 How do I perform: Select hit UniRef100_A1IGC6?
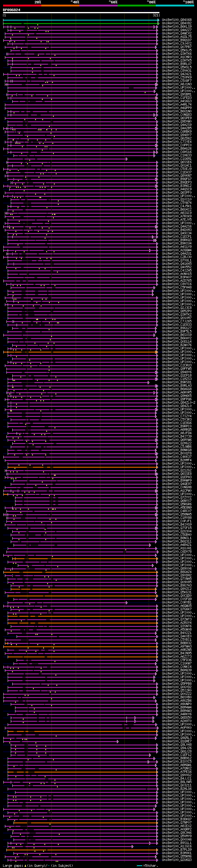176,846
